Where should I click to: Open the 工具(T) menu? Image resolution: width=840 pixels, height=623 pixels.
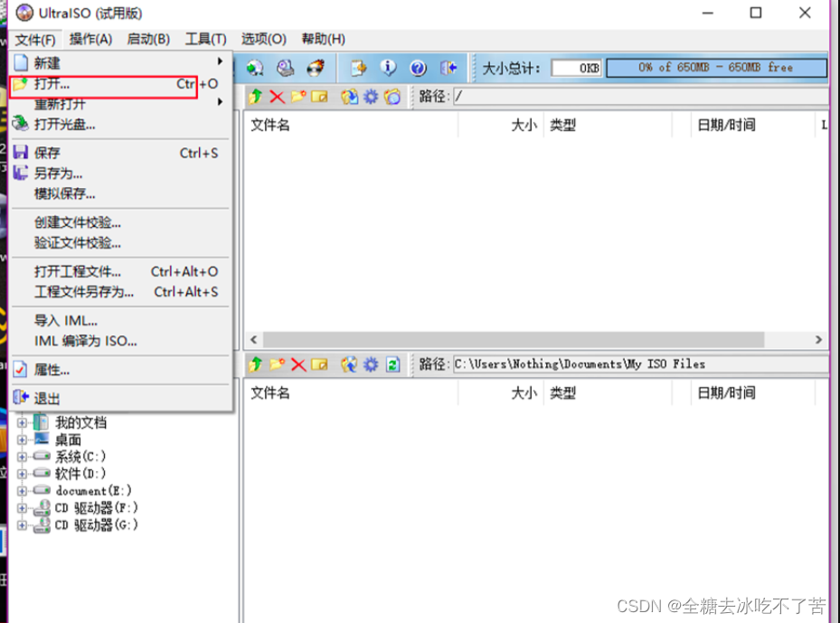point(205,39)
